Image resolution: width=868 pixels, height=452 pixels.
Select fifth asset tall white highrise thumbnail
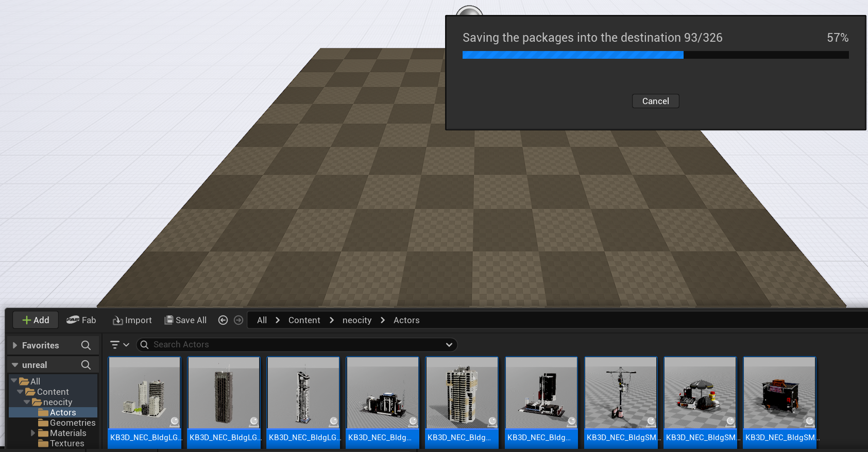(462, 403)
